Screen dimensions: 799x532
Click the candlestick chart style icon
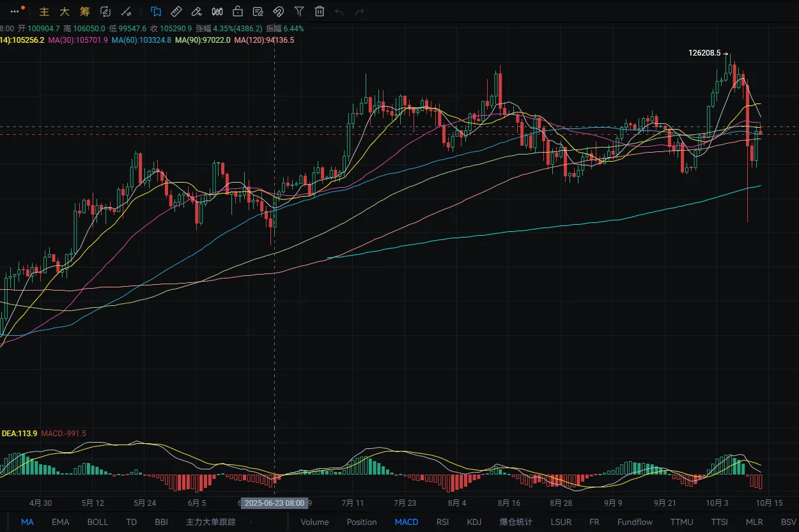tap(217, 11)
